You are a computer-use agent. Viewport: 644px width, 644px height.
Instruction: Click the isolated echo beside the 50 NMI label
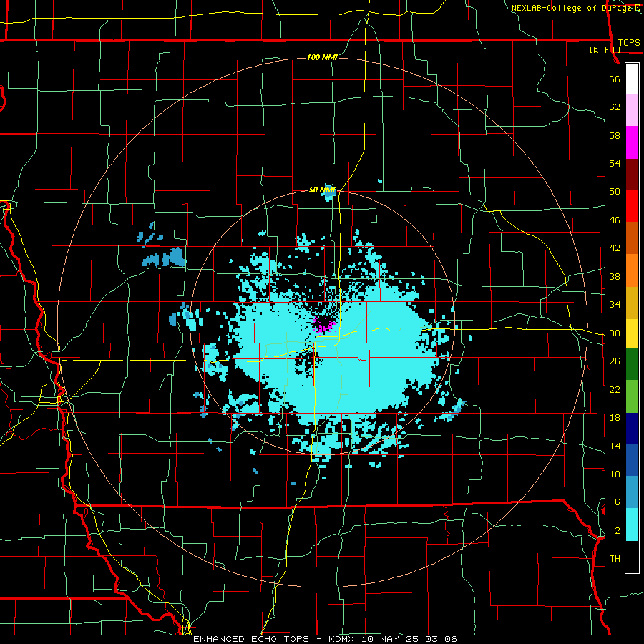(329, 193)
